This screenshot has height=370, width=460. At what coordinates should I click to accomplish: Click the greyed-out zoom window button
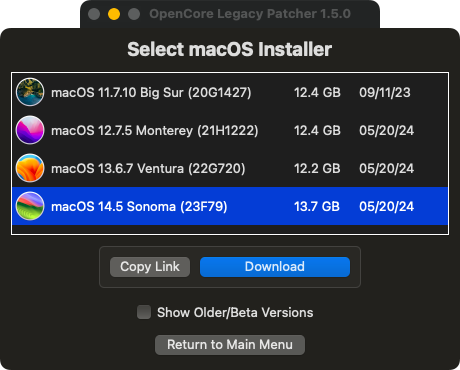click(134, 14)
